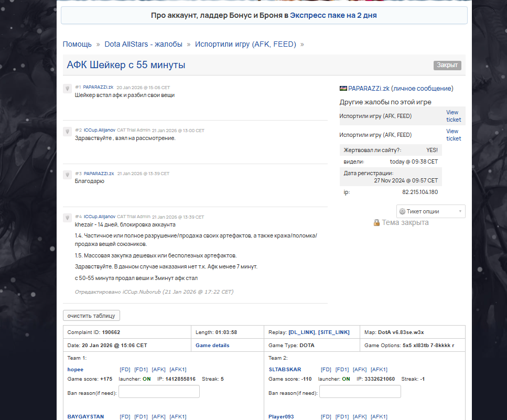Select hopee IP value 1412855816
Screen dimensions: 507x420
coord(180,379)
